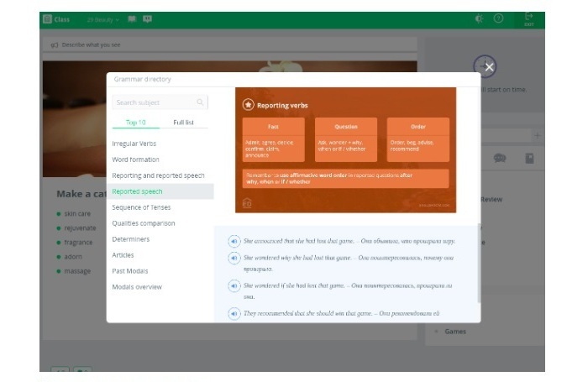This screenshot has width=588, height=382.
Task: Click the grammar content scrollbar
Action: [479, 262]
